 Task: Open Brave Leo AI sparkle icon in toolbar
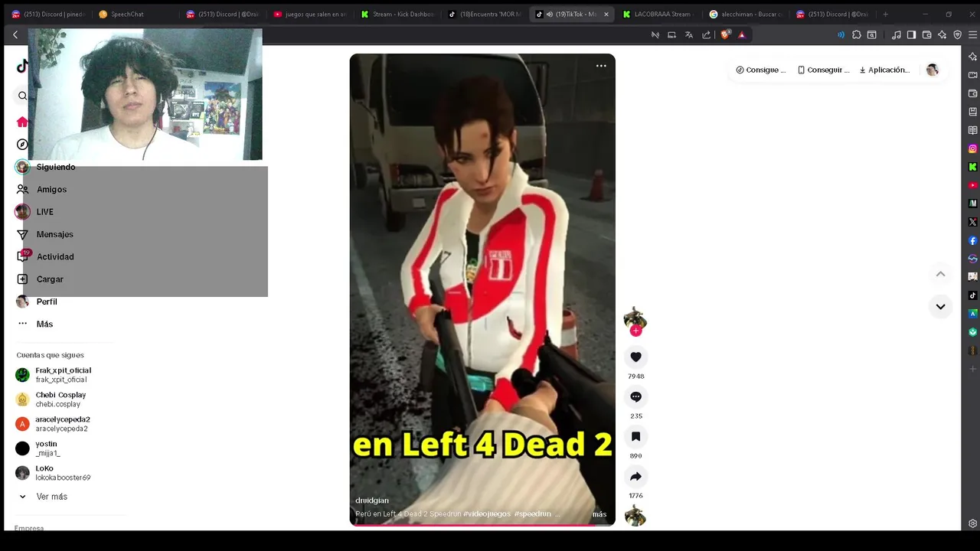coord(942,34)
